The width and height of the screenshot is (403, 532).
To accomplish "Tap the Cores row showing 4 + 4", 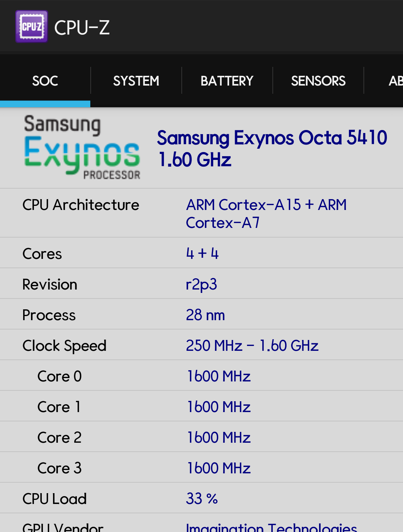I will tap(201, 254).
